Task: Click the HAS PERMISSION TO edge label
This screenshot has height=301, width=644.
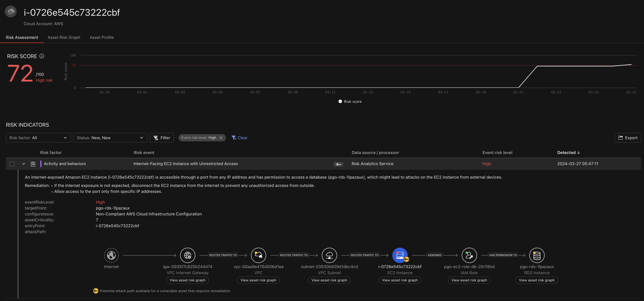Action: [503, 255]
